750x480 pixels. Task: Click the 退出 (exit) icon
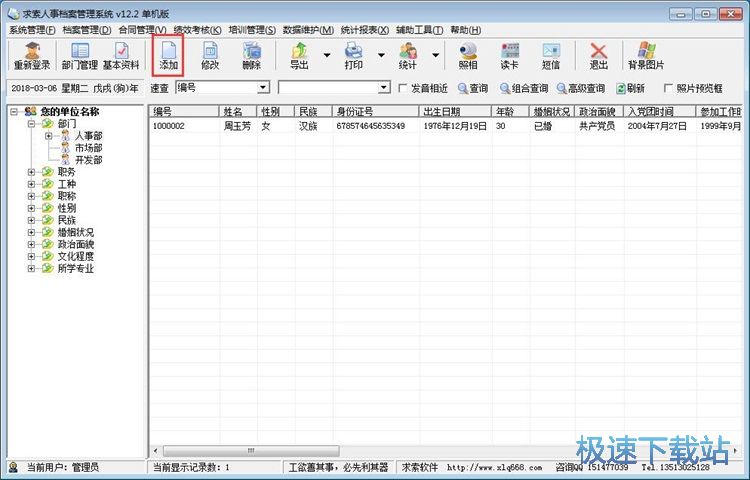tap(598, 56)
